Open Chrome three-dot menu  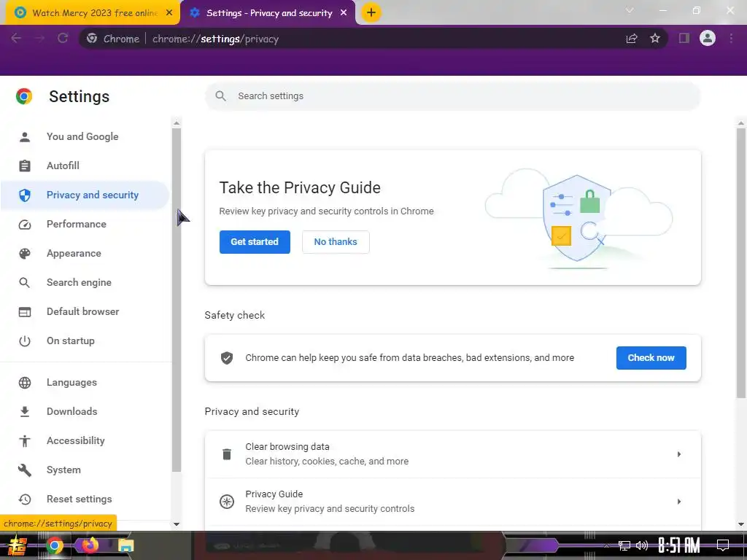[x=731, y=39]
